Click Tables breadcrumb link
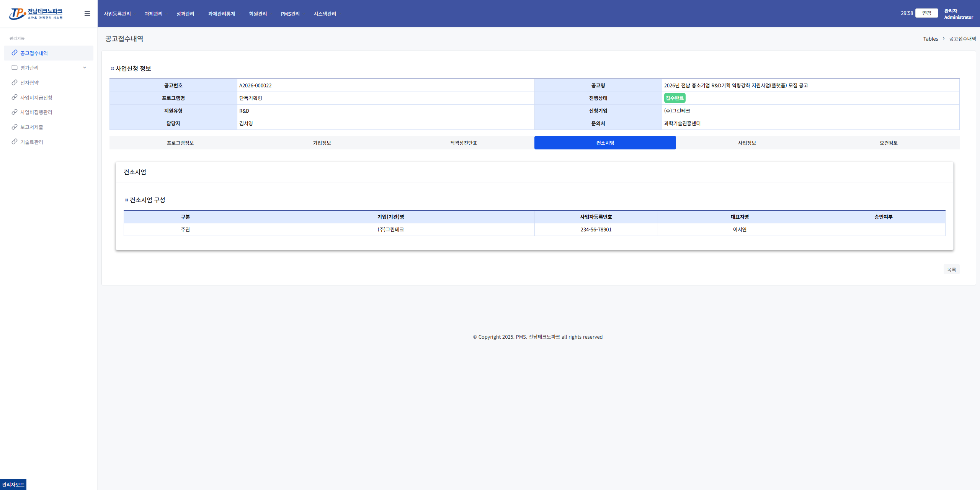Screen dimensions: 980x490 [x=931, y=39]
